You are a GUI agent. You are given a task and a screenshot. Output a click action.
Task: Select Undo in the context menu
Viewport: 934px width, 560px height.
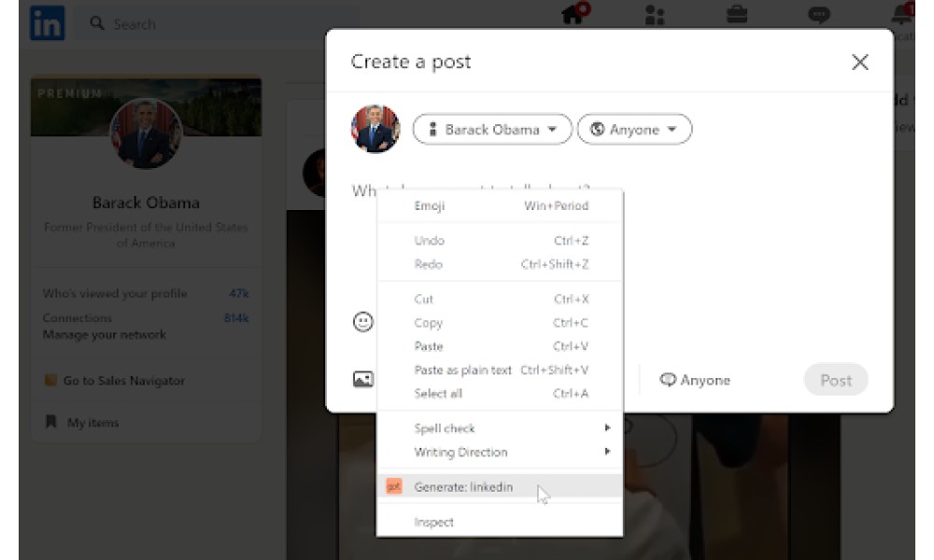click(x=500, y=241)
